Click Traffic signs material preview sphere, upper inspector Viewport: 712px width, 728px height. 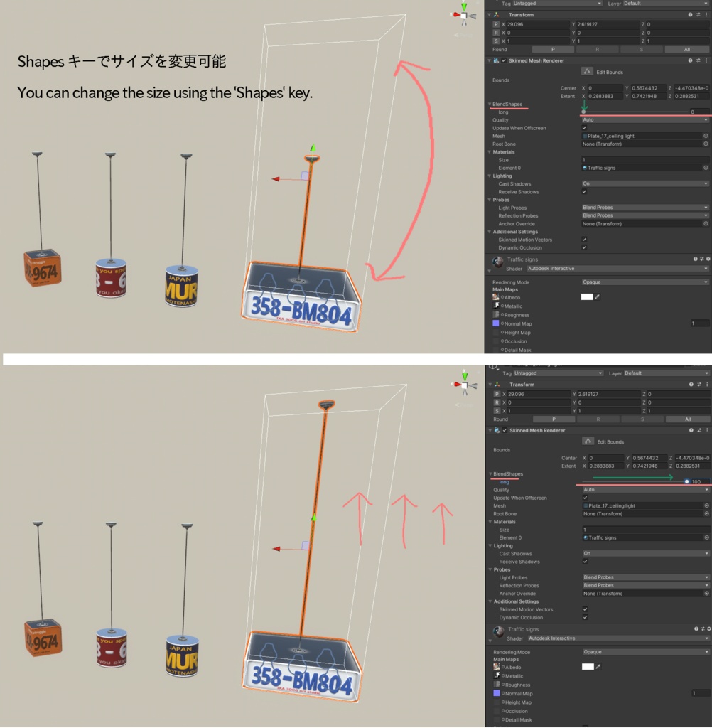pos(498,262)
